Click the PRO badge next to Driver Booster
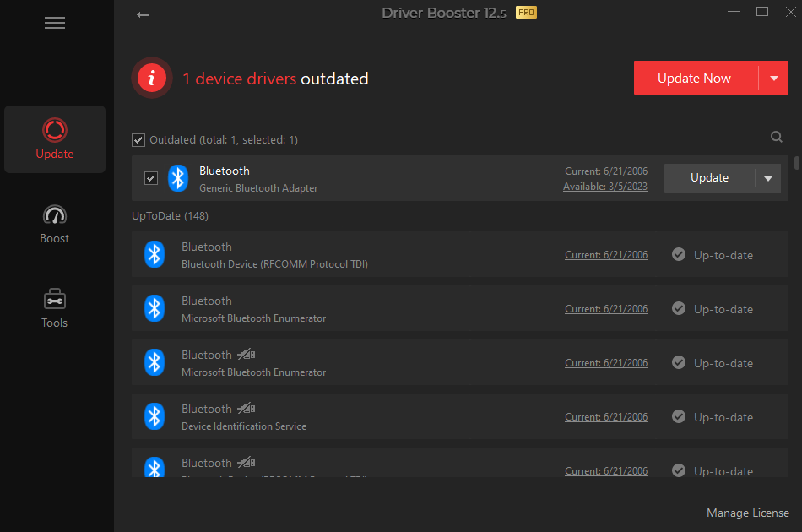This screenshot has width=802, height=532. 526,13
